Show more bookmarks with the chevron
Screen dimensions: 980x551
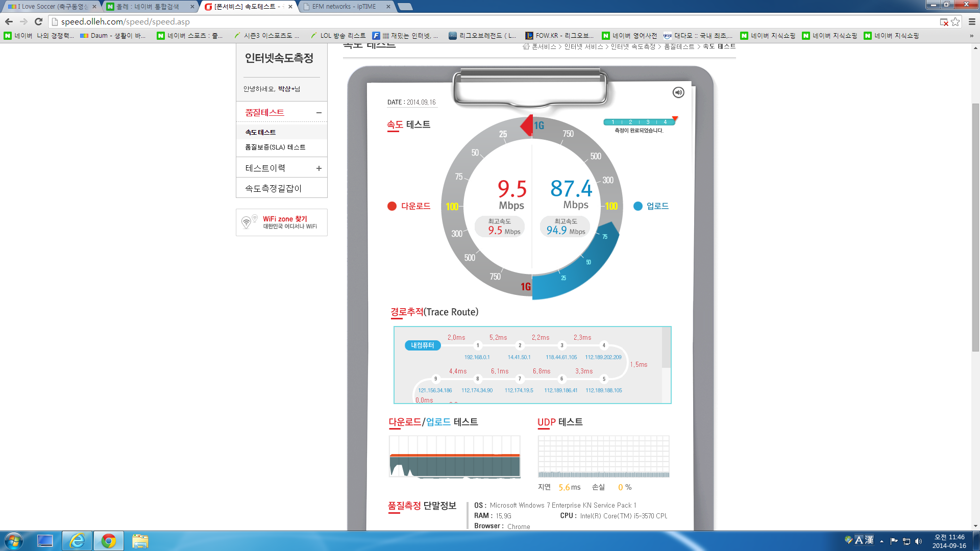pos(971,36)
